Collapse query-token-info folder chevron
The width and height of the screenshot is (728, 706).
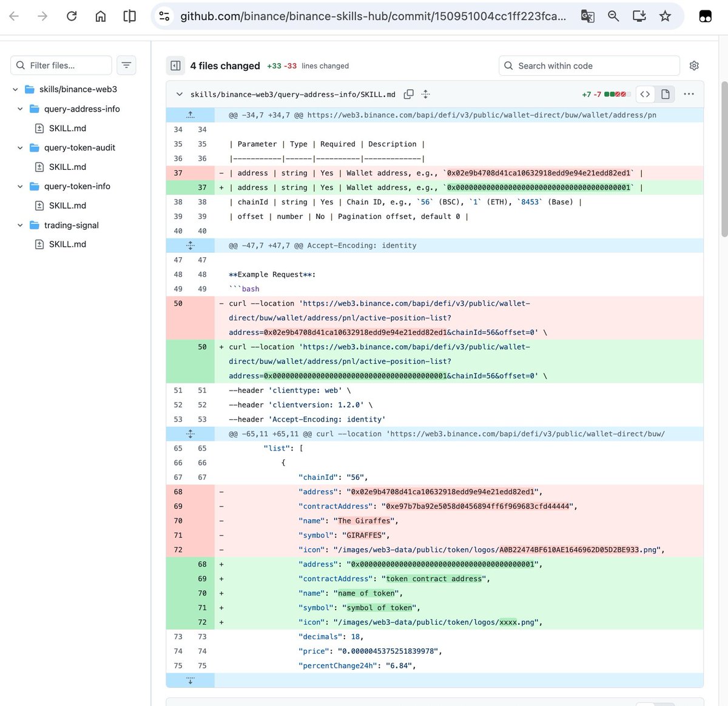tap(20, 186)
